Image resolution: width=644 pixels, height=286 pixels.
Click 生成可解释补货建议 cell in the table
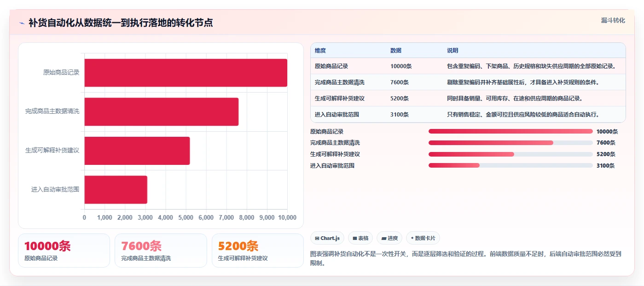(340, 98)
